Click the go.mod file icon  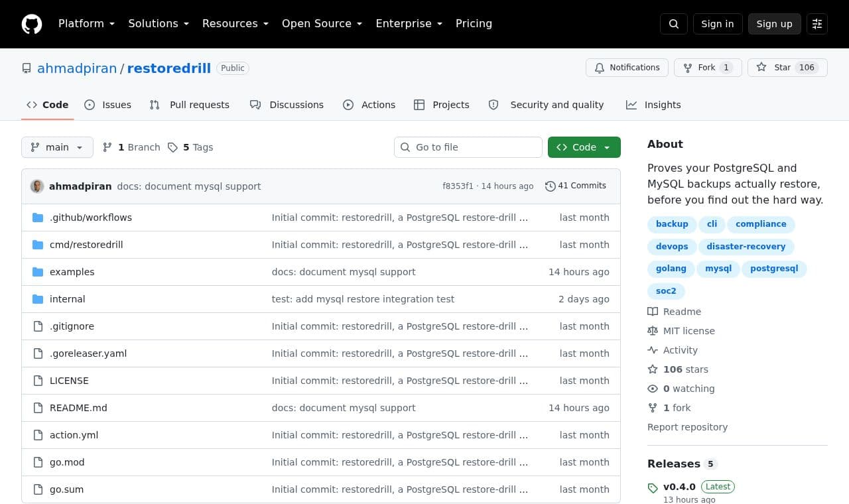[38, 462]
